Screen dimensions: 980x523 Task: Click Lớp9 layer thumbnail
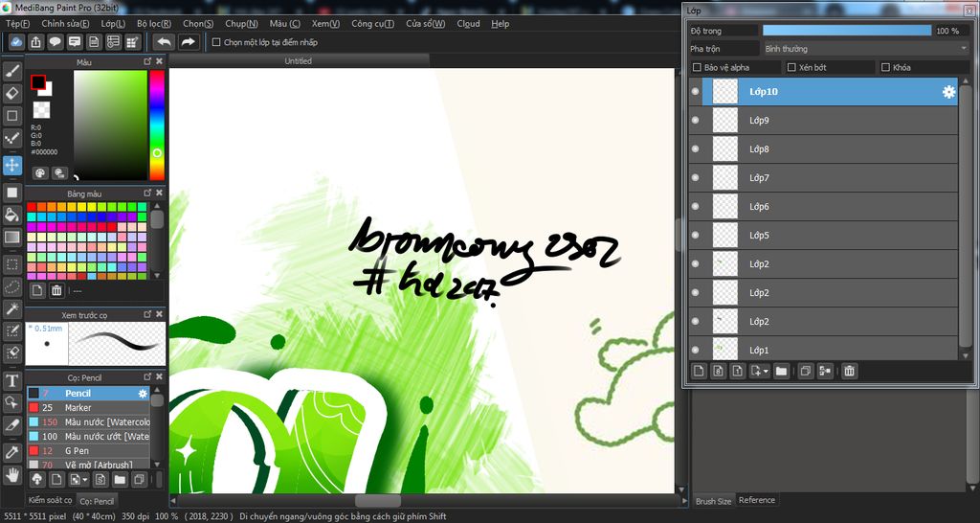point(725,121)
